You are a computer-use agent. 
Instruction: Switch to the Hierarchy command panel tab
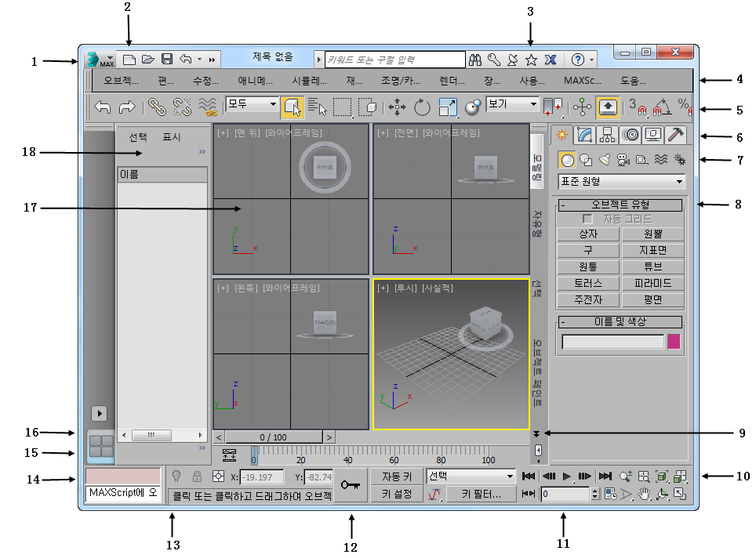(607, 135)
